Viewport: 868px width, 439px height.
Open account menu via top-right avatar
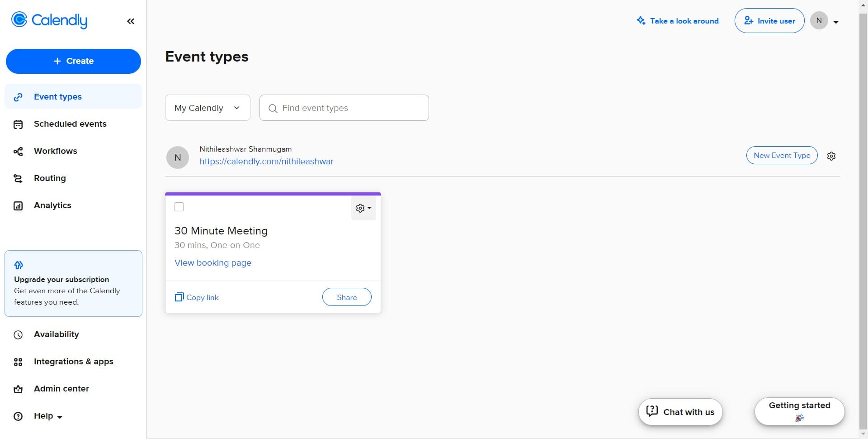coord(819,20)
